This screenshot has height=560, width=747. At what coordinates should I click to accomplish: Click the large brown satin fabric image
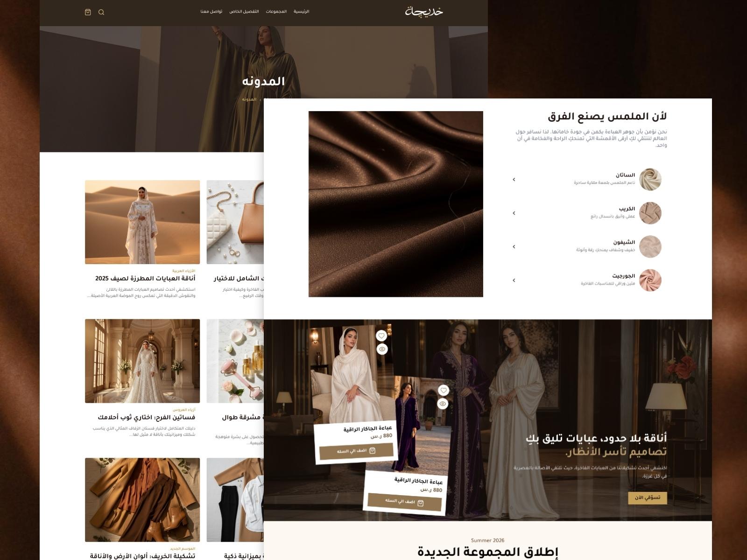396,204
